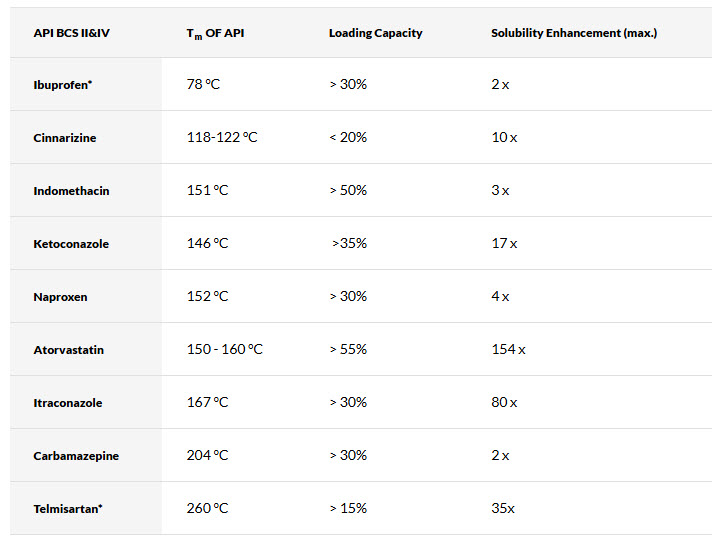This screenshot has width=715, height=541.
Task: Click the Carbamazepine row label
Action: 75,456
